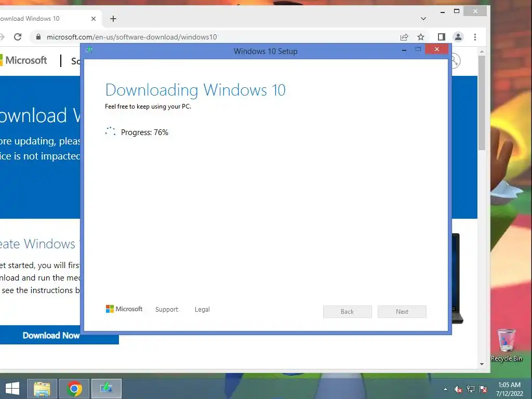Click the webpage vertical scrollbar thumb

482,102
